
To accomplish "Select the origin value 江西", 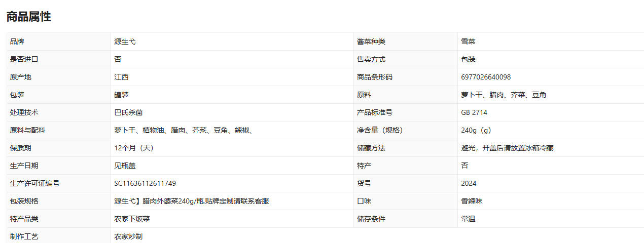I will click(121, 77).
